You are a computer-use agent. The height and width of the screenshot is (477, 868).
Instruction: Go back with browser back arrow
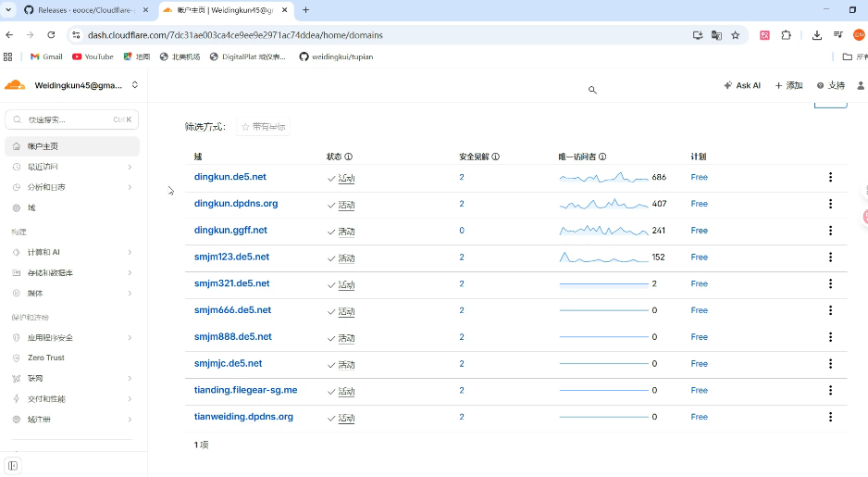(x=9, y=35)
